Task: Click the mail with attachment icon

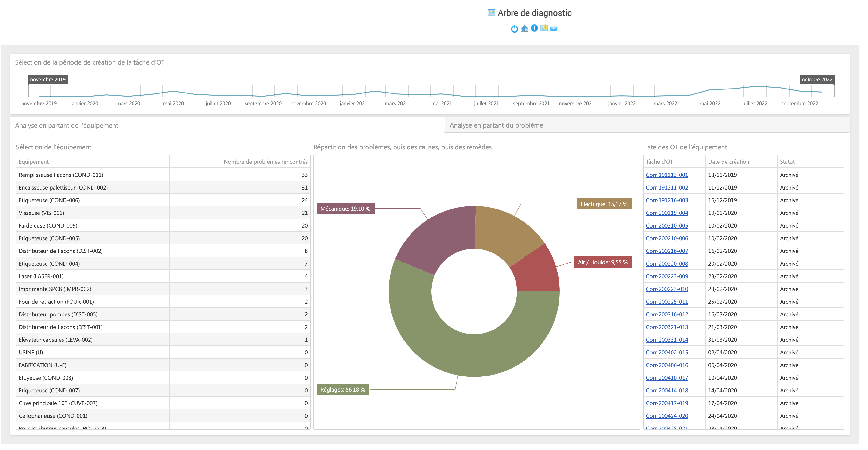Action: point(544,28)
